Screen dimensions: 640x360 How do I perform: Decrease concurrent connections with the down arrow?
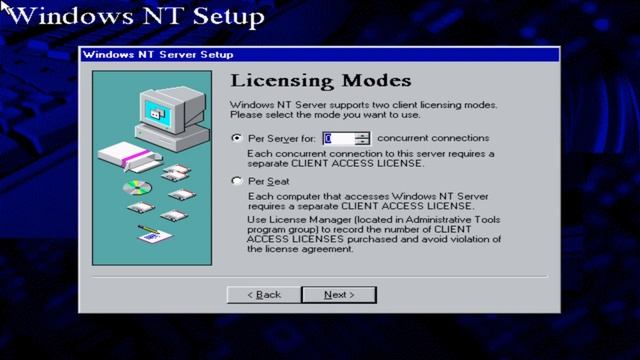click(362, 142)
